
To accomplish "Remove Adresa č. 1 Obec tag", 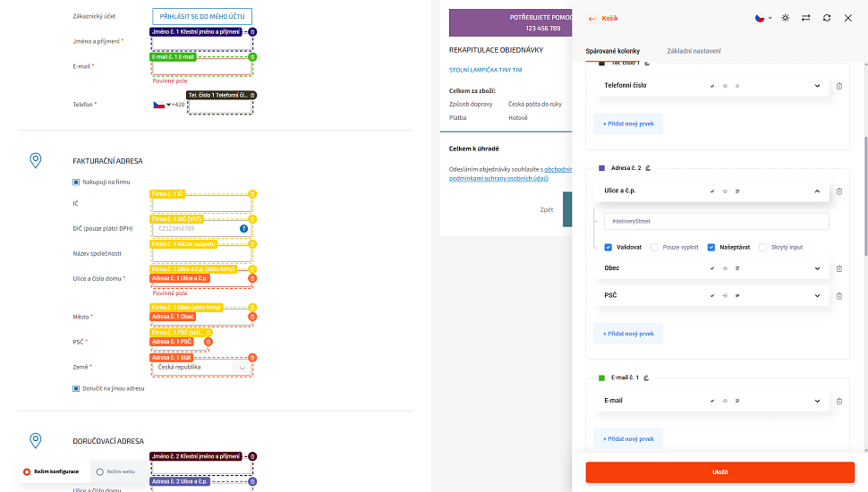I will click(252, 317).
